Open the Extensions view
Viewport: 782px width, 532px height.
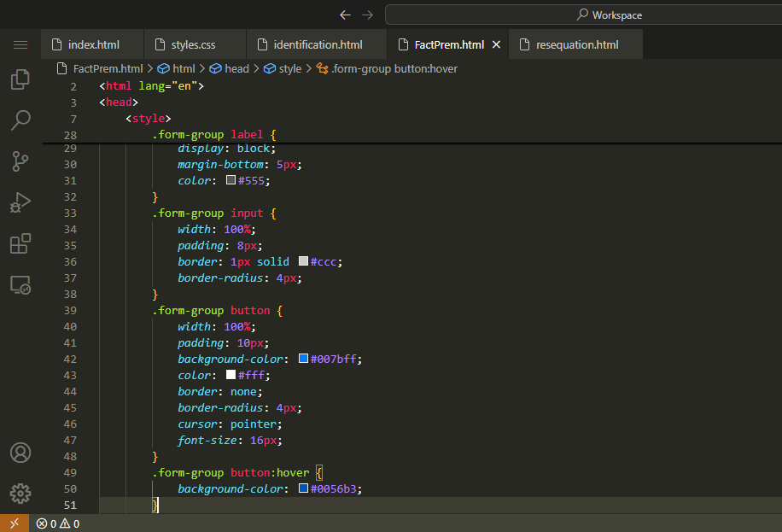(20, 243)
